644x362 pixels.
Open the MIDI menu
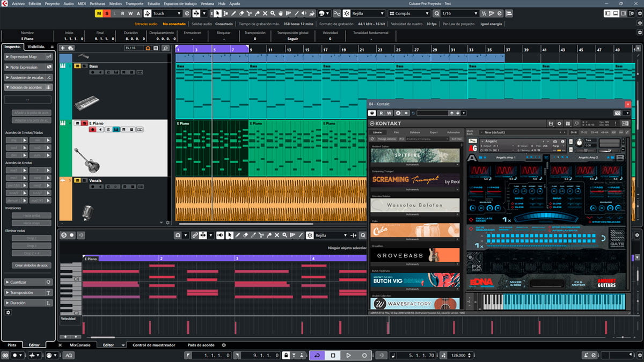click(82, 3)
